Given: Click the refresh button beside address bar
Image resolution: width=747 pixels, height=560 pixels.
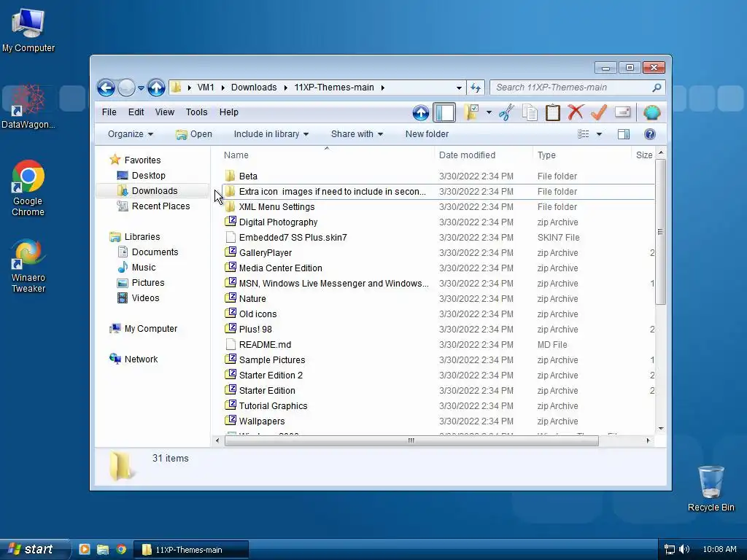Looking at the screenshot, I should point(476,87).
